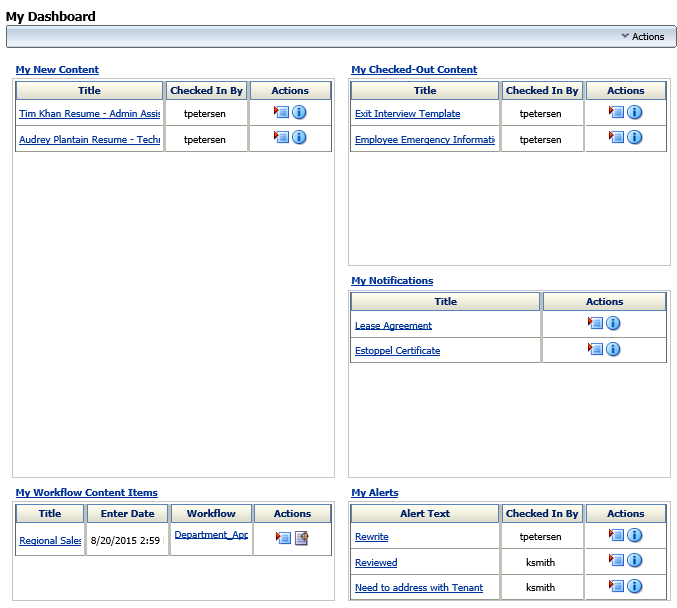Click Enter Date column header in workflow table
The height and width of the screenshot is (608, 677).
[x=127, y=513]
